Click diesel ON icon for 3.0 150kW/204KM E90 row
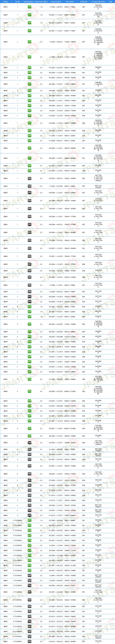Image resolution: width=115 pixels, height=644 pixels. point(29,515)
